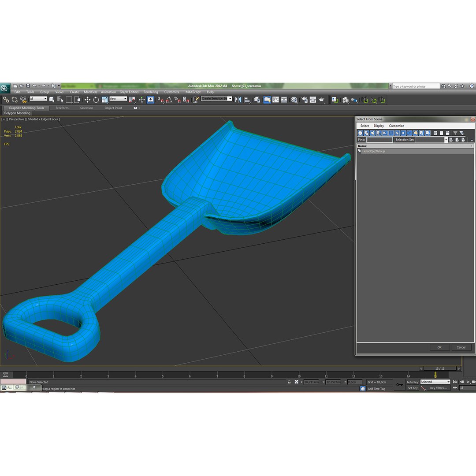
Task: Activate Select and Rotate tool
Action: 96,100
